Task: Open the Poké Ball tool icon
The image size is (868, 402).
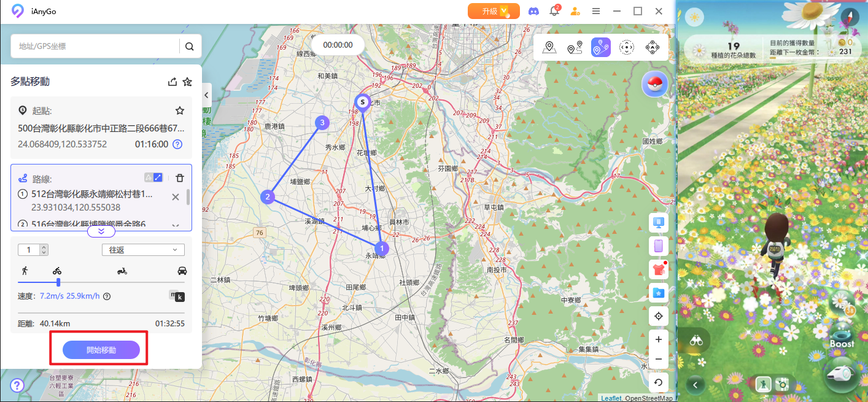Action: [x=654, y=85]
